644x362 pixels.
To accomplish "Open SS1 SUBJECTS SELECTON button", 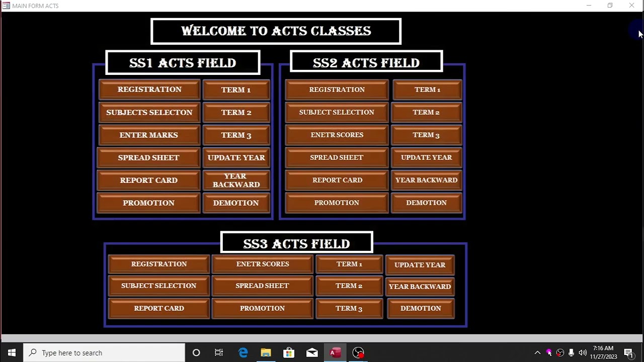I will pyautogui.click(x=149, y=112).
